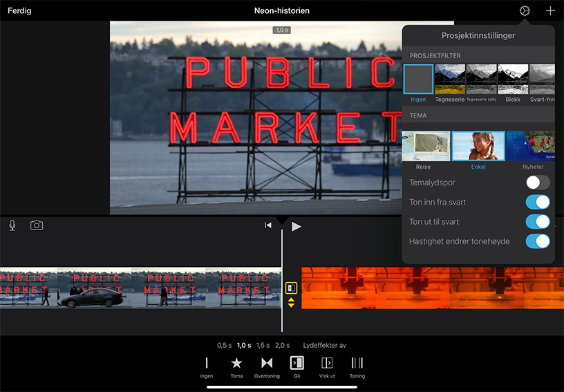Start a voiceover with the microphone icon

[x=12, y=225]
